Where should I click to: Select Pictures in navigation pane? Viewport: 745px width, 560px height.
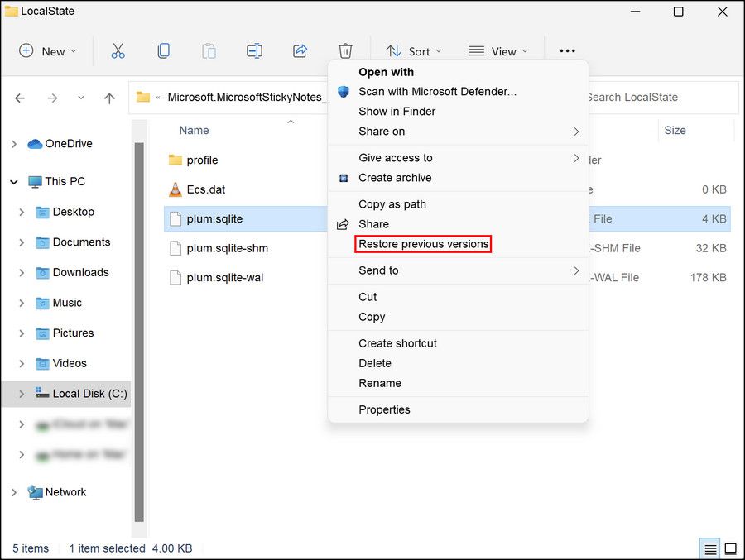[73, 333]
